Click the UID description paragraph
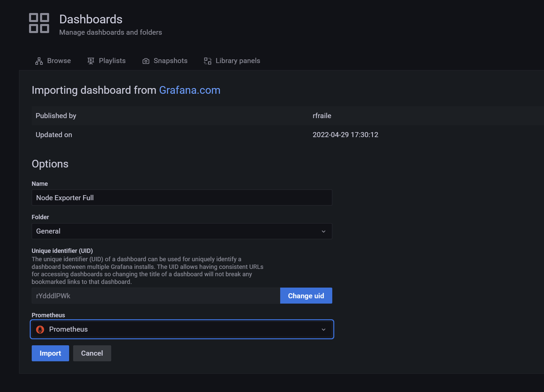This screenshot has width=544, height=392. 148,271
